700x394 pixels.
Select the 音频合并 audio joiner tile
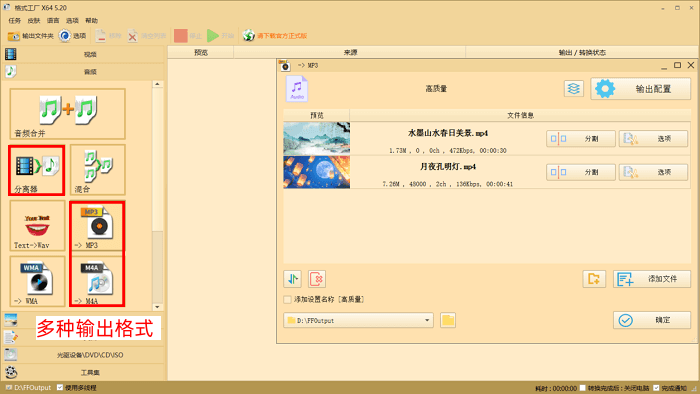[x=67, y=114]
